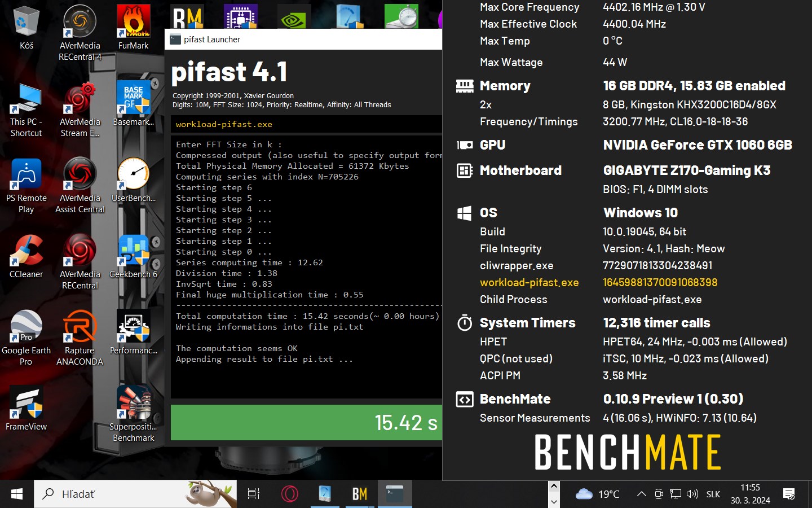Open AVerMedia Stream Engine shortcut

pyautogui.click(x=80, y=110)
